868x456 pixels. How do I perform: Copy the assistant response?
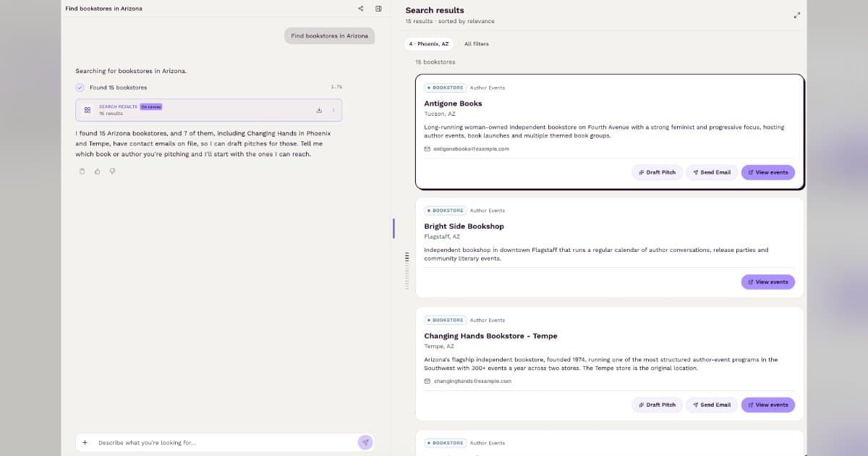coord(82,172)
